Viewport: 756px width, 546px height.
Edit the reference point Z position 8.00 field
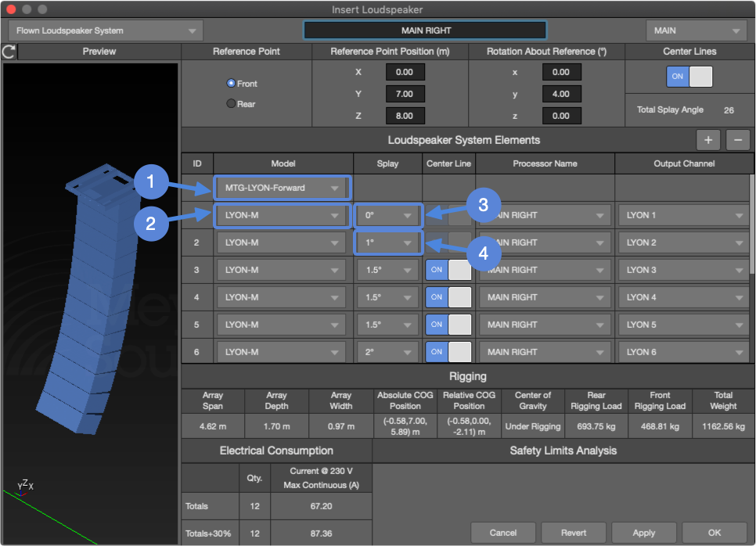[405, 116]
